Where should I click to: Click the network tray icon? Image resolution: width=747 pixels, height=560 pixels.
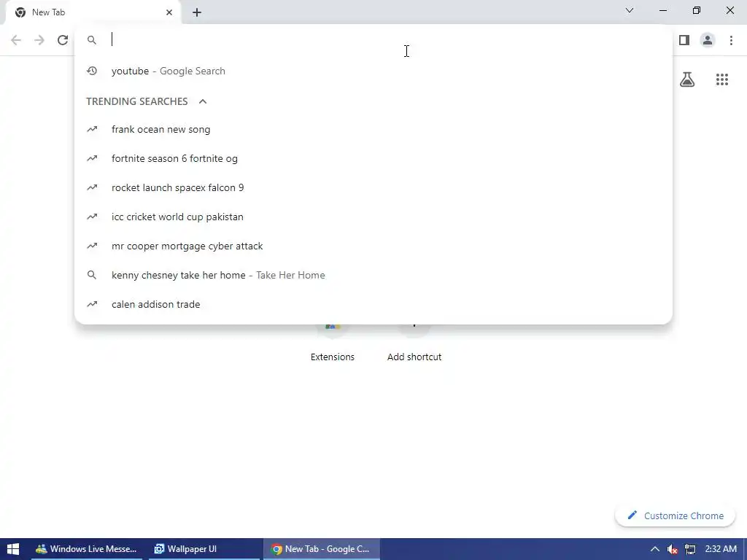click(690, 550)
